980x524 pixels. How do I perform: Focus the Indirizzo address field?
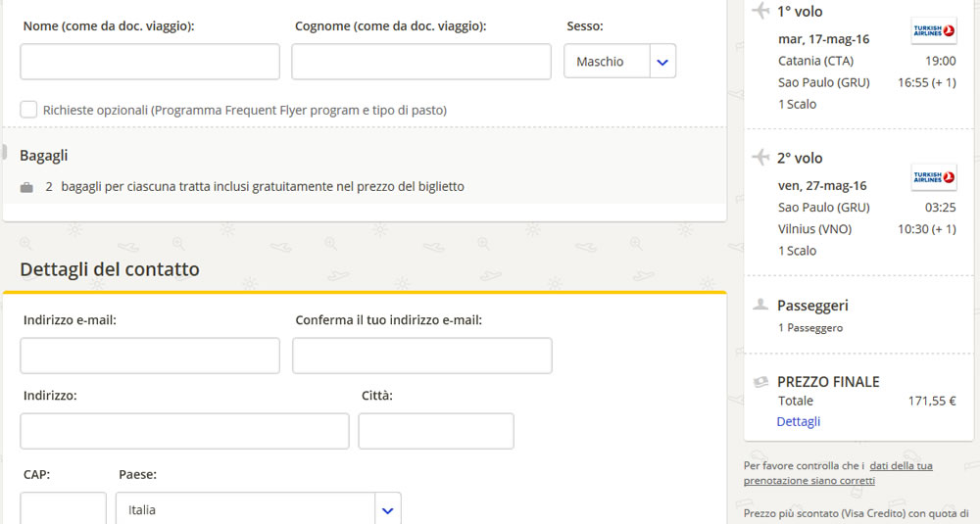(x=184, y=431)
